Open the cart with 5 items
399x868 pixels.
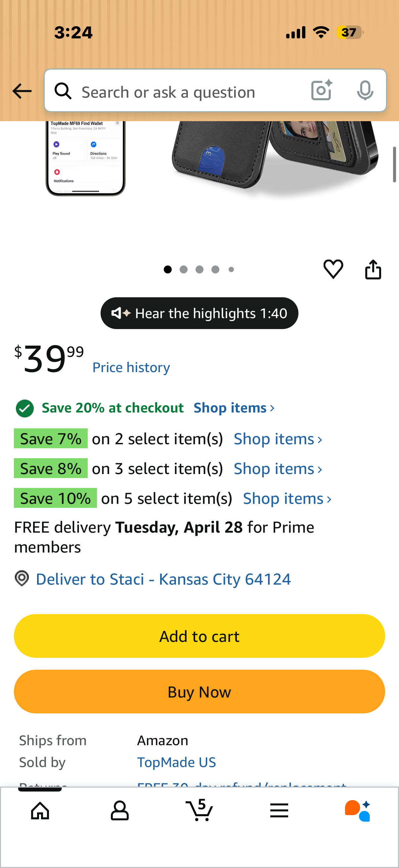click(199, 810)
